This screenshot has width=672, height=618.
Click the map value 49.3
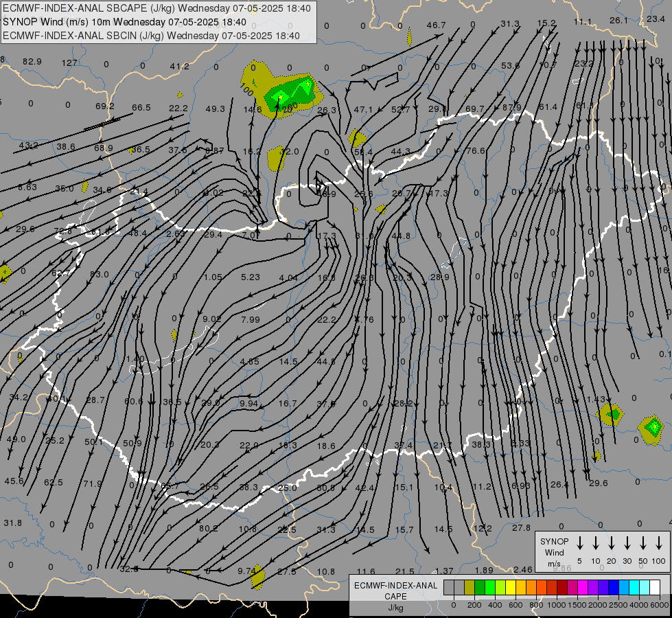pos(215,109)
